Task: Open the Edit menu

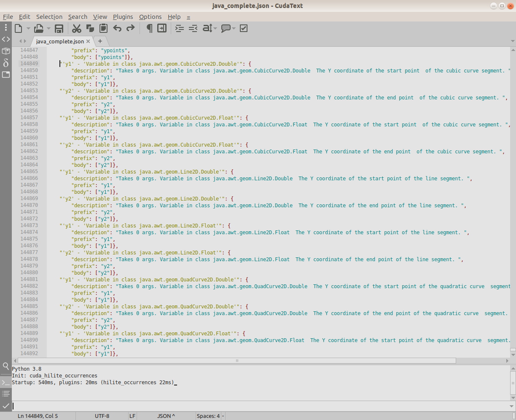Action: tap(24, 17)
